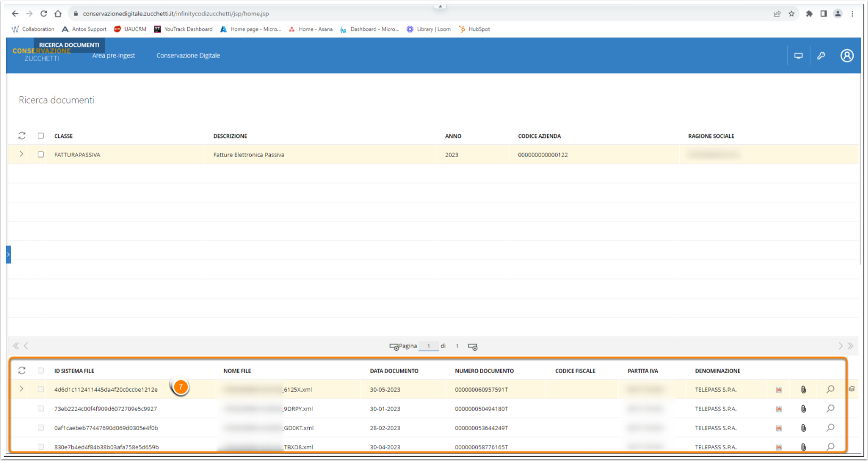
Task: Refresh the CLASSE results grid
Action: [x=22, y=136]
